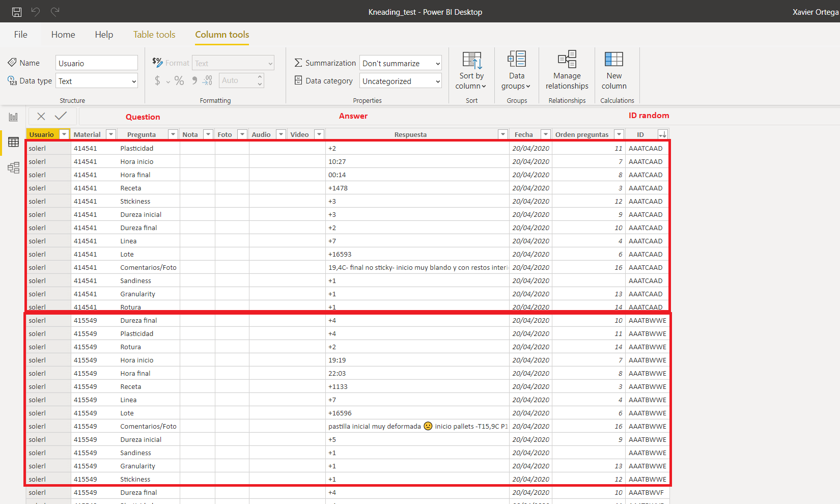Image resolution: width=840 pixels, height=504 pixels.
Task: Select the Data view table icon
Action: tap(13, 142)
